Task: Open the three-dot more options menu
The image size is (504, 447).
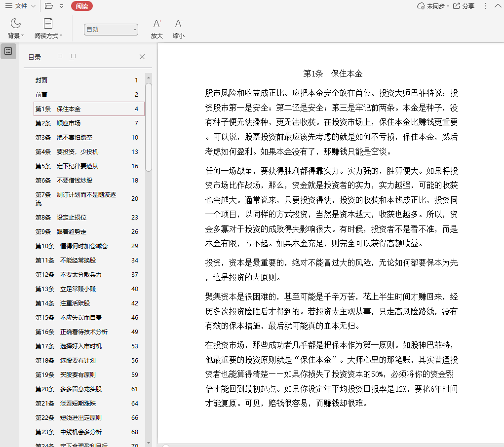Action: click(485, 6)
